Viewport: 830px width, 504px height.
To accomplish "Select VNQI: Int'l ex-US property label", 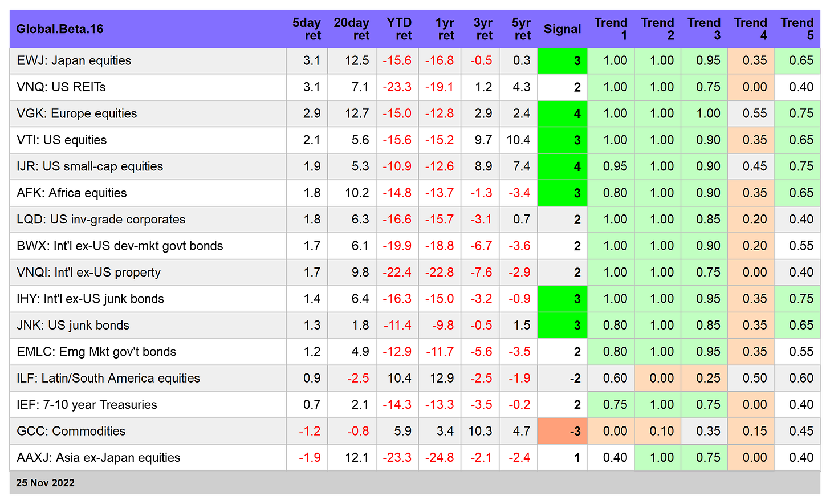I will click(x=89, y=273).
